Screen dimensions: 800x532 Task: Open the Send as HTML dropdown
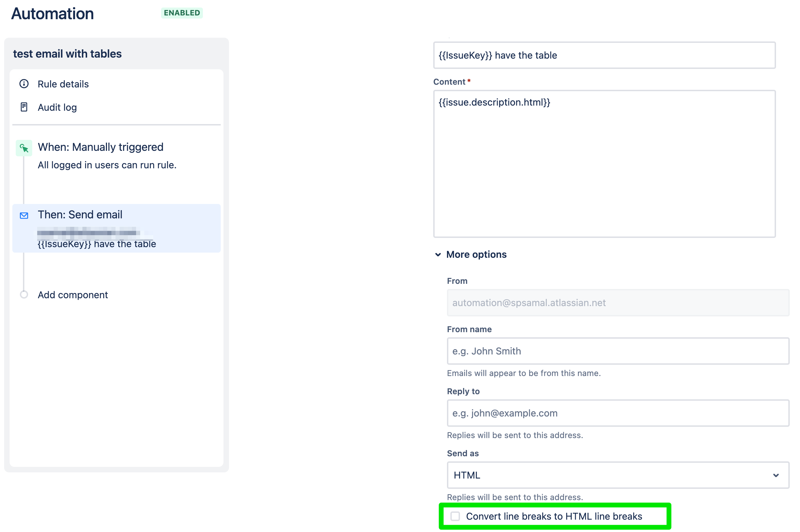tap(610, 475)
